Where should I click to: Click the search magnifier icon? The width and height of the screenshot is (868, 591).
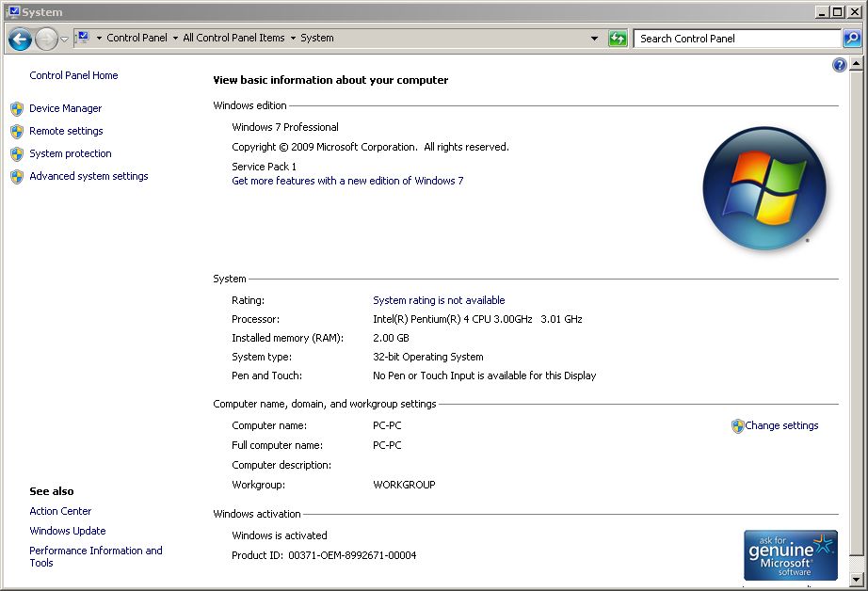851,39
